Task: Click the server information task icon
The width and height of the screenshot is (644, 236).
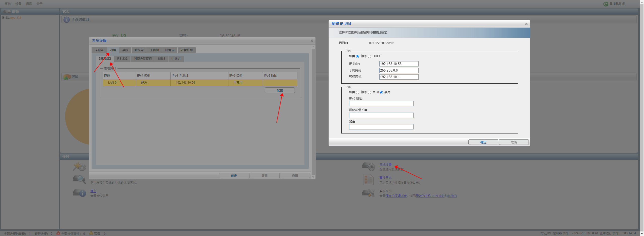Action: pyautogui.click(x=79, y=193)
